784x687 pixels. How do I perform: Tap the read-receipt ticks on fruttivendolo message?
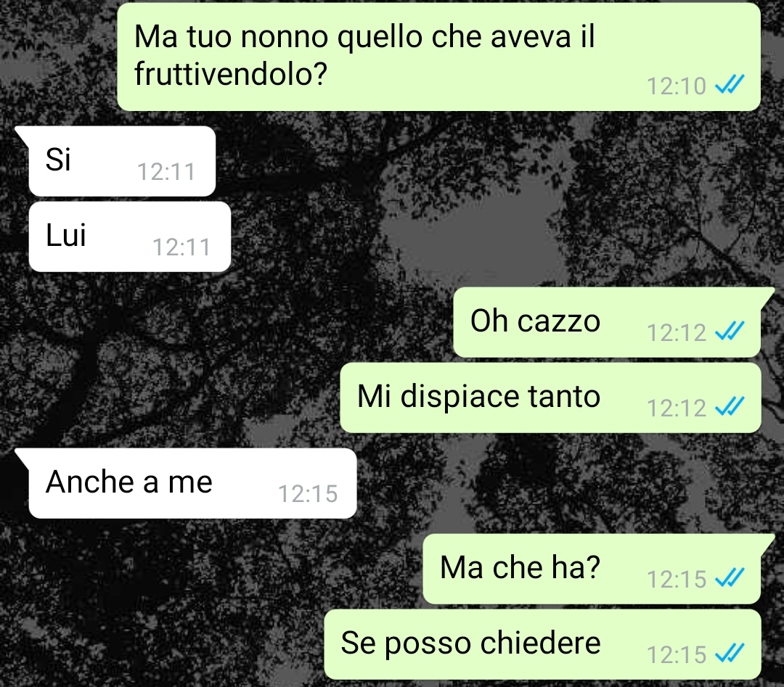pos(730,84)
